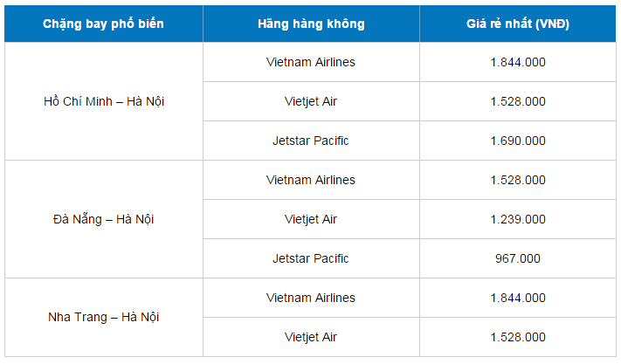621x364 pixels.
Task: Click Vietnam Airlines in the Hồ Chí Minh group
Action: tap(311, 62)
